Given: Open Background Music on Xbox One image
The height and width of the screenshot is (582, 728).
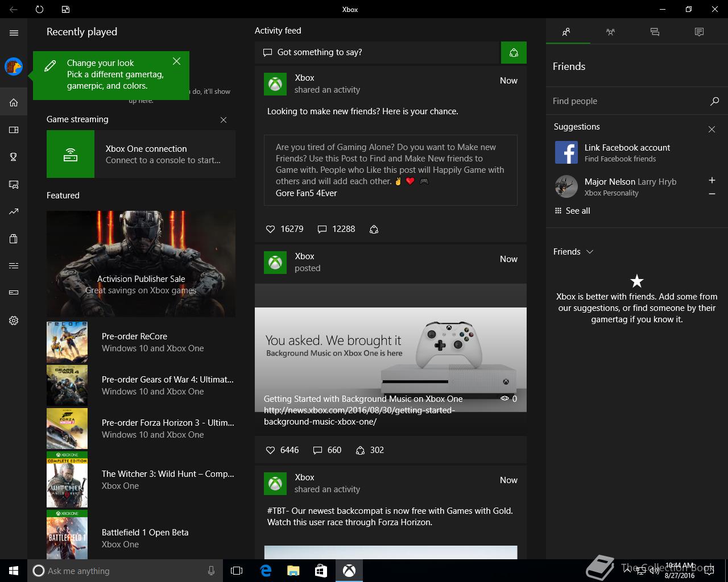Looking at the screenshot, I should 391,359.
